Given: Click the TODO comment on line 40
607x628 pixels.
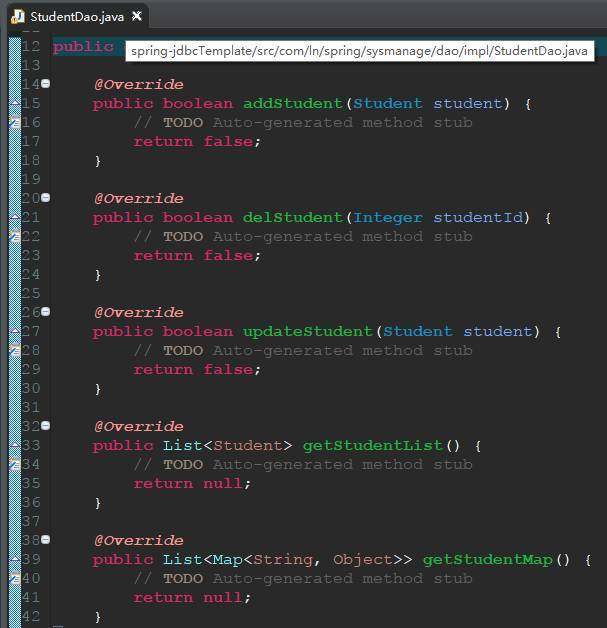Looking at the screenshot, I should [303, 578].
